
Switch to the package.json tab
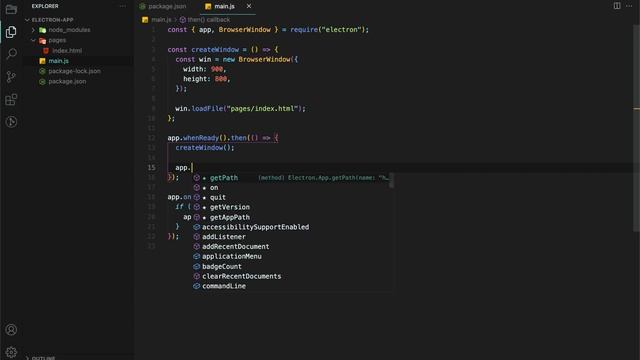[x=162, y=6]
